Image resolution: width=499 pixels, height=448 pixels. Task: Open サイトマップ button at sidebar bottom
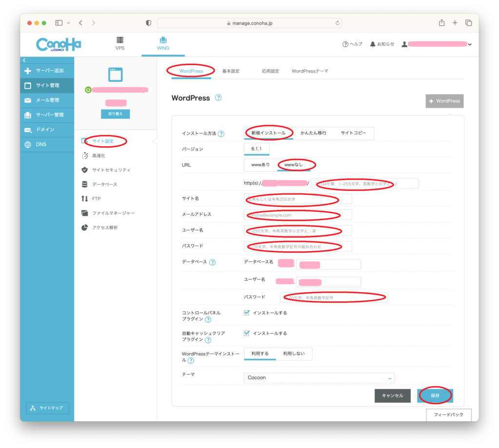(x=47, y=408)
